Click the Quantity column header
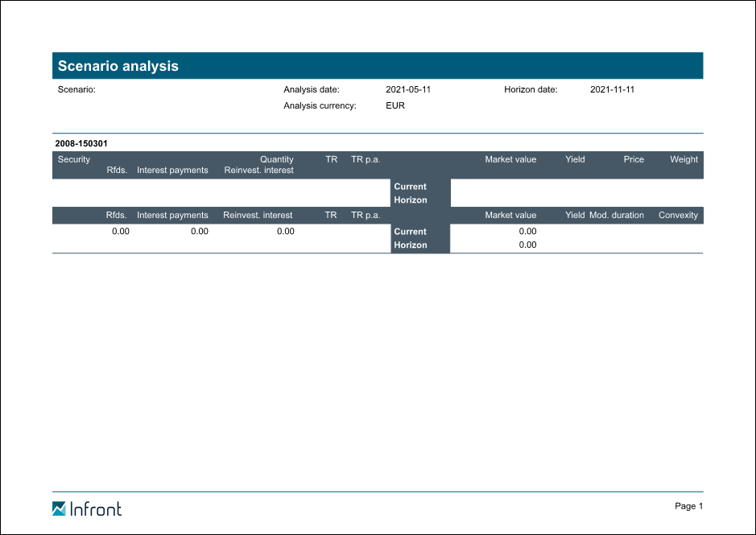The image size is (756, 535). [276, 159]
